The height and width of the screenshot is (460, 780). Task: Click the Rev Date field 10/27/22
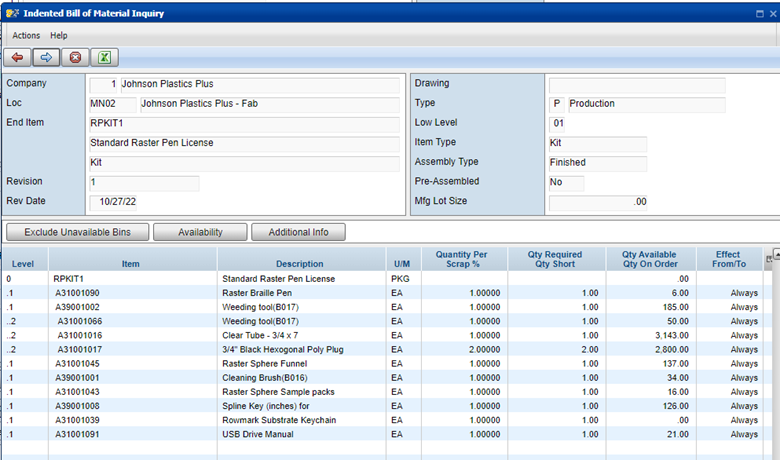tap(113, 202)
